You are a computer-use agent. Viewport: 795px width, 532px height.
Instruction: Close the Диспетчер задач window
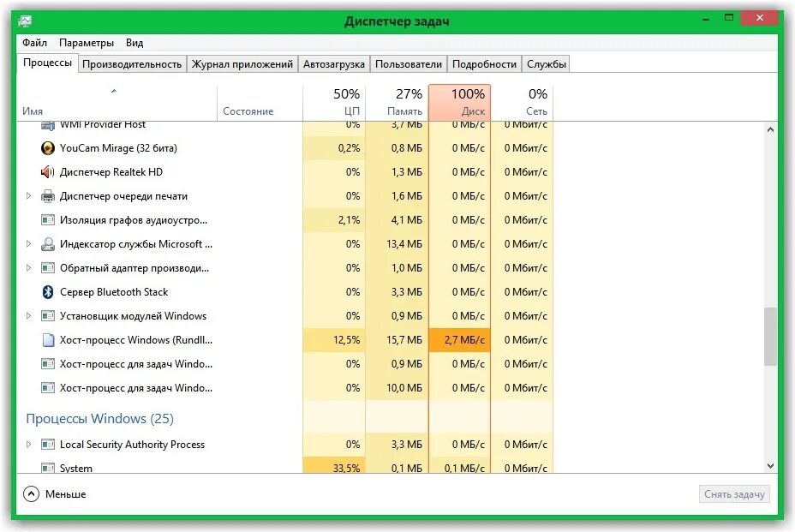759,18
